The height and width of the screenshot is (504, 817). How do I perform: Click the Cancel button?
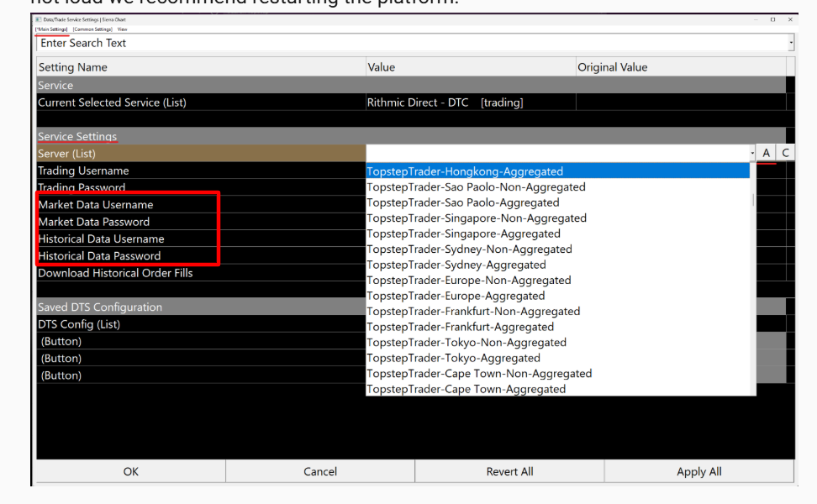click(320, 471)
